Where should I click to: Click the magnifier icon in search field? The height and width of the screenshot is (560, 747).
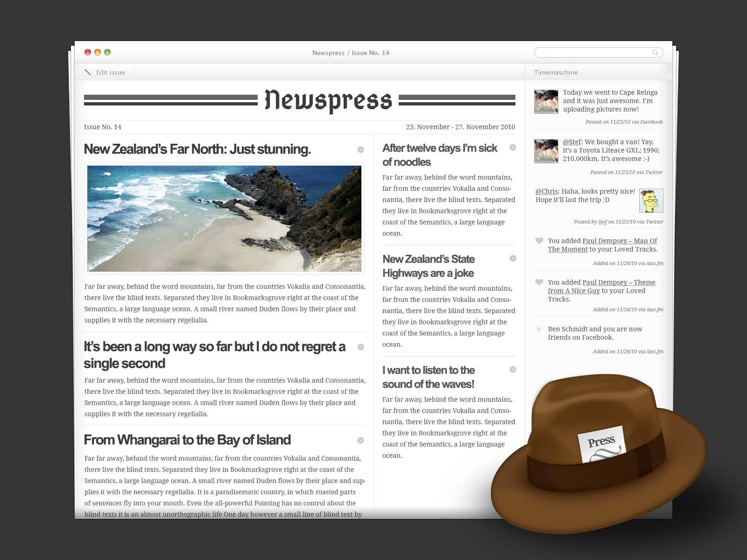tap(655, 52)
